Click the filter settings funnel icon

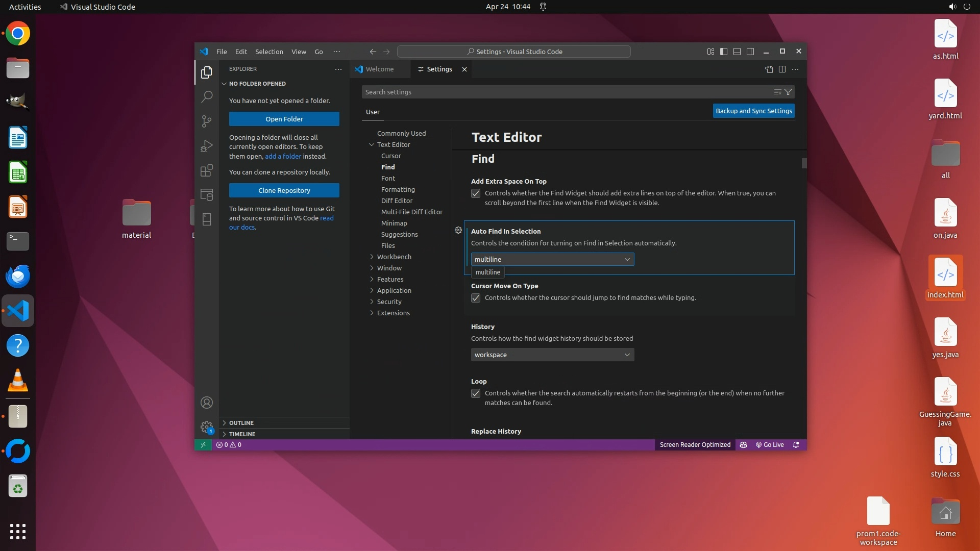pyautogui.click(x=788, y=92)
